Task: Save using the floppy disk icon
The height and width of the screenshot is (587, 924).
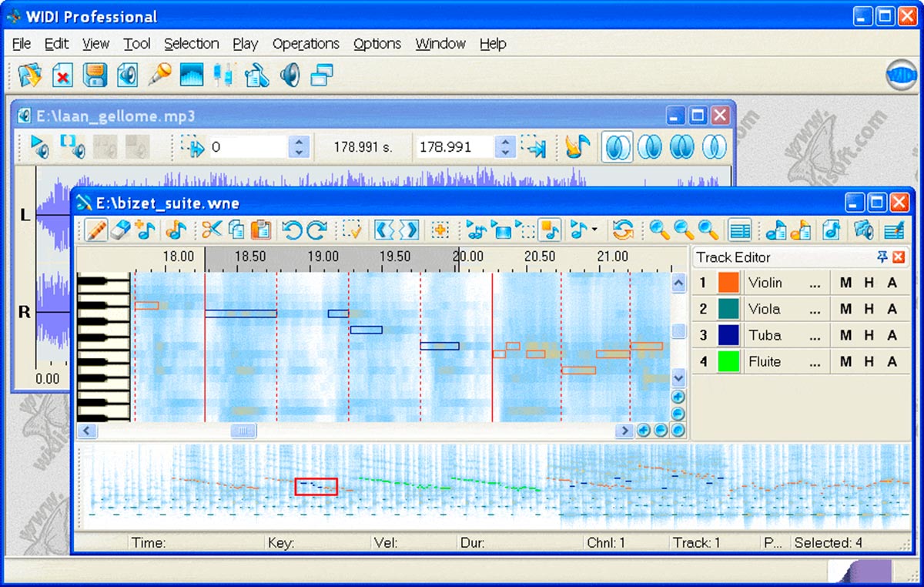Action: [x=95, y=75]
